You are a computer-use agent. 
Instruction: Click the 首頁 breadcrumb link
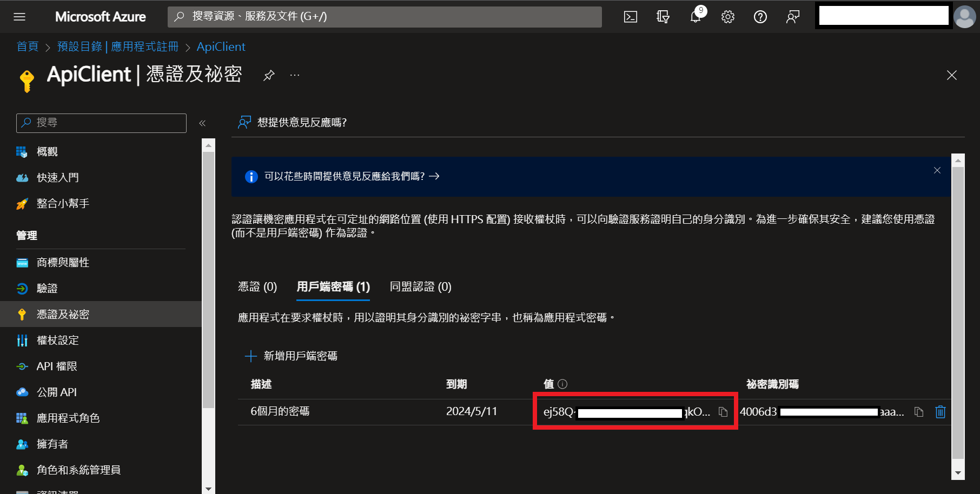pos(28,47)
